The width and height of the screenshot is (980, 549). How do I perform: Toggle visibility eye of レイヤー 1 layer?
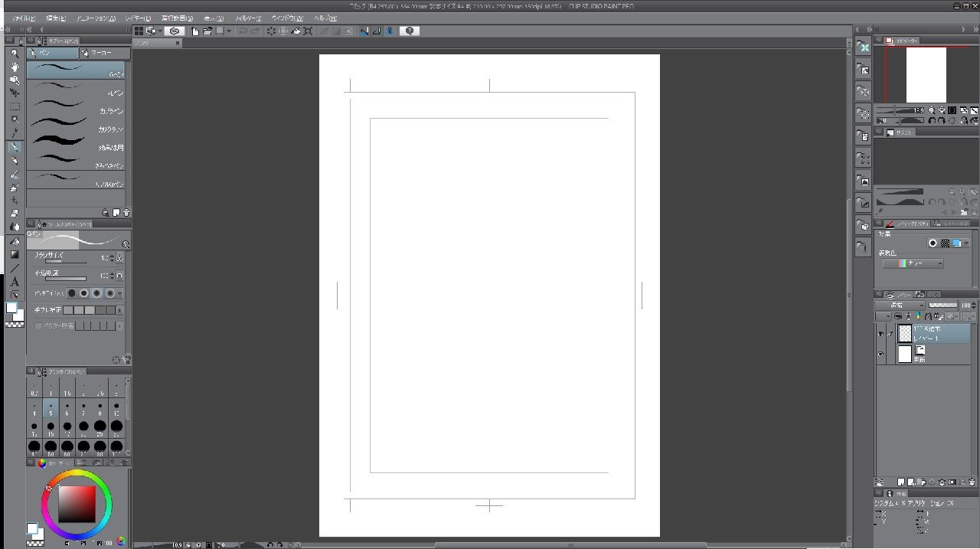point(880,334)
